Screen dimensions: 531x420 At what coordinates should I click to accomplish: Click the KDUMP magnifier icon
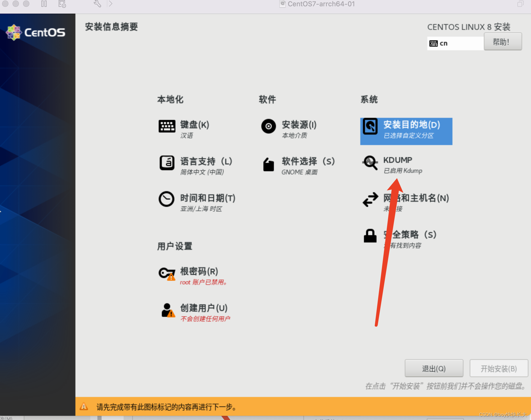pyautogui.click(x=370, y=163)
